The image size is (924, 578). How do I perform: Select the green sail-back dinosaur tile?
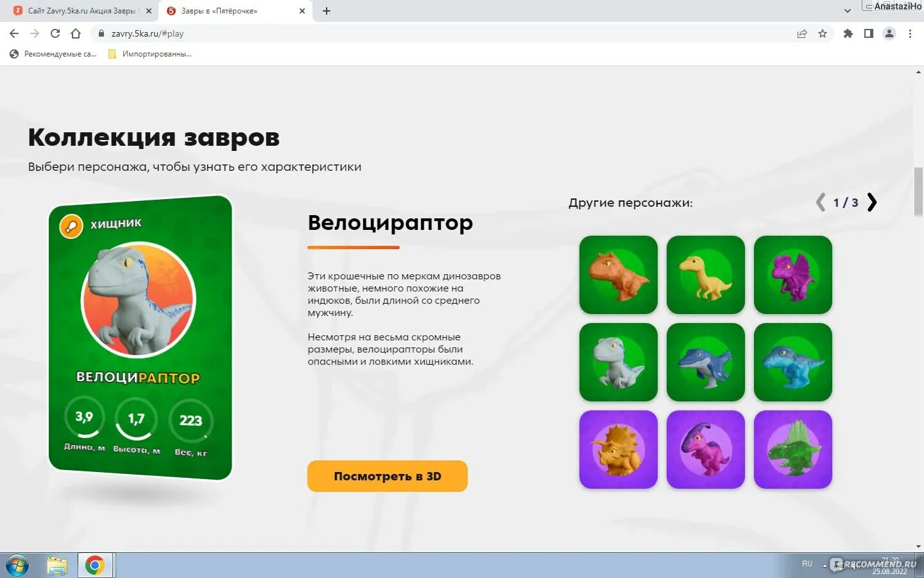pos(793,450)
